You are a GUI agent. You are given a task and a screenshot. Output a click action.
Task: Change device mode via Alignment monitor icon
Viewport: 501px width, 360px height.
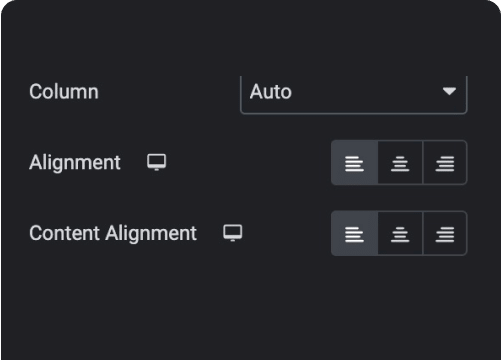[157, 162]
